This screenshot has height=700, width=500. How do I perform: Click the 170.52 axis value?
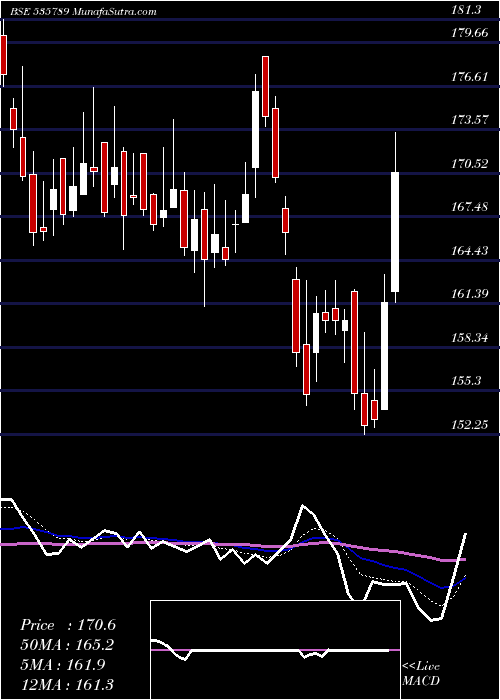(x=469, y=164)
